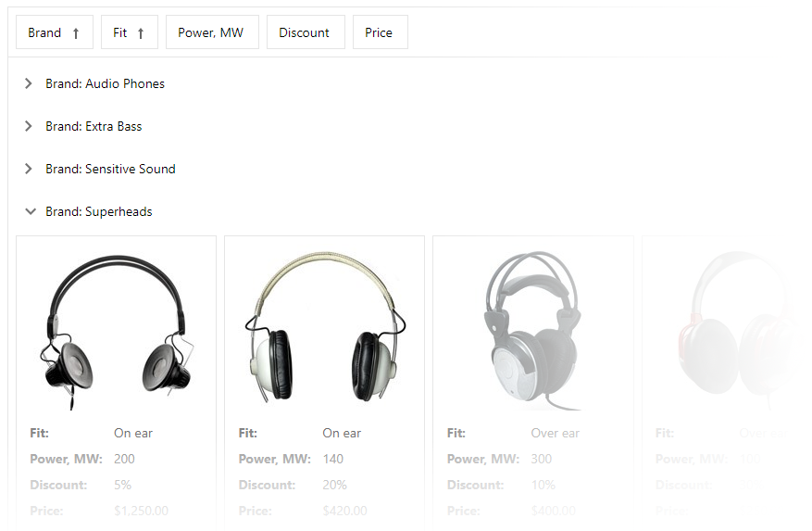Viewport: 812px width, 531px height.
Task: Select the white cushioned headphones image
Action: tap(325, 327)
